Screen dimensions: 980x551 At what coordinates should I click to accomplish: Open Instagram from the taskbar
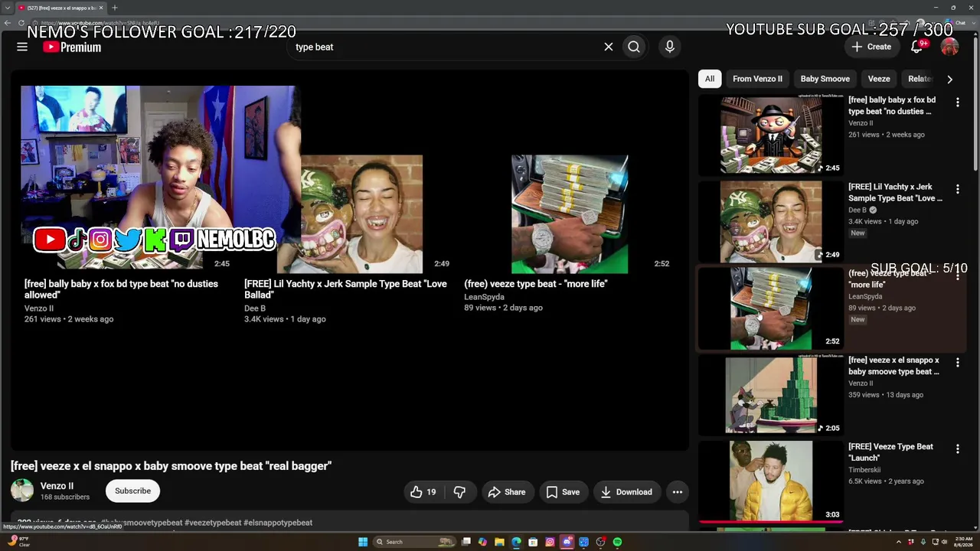click(550, 542)
